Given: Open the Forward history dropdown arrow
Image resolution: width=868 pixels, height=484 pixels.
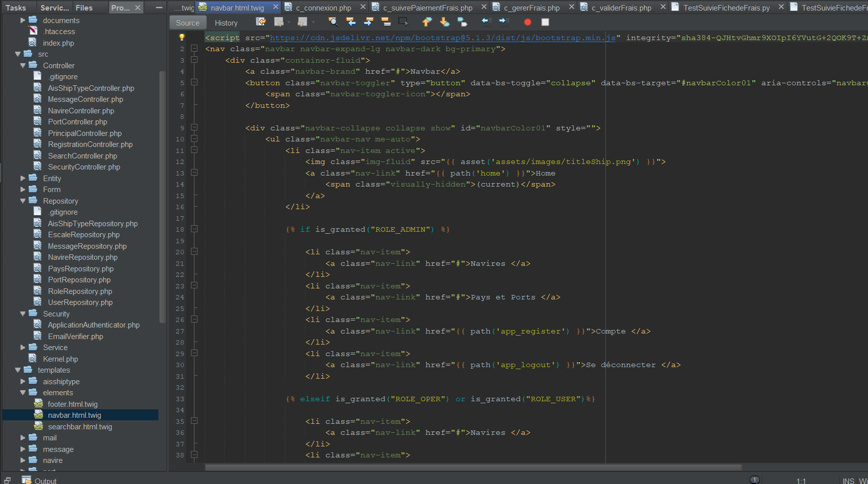Looking at the screenshot, I should [x=314, y=22].
